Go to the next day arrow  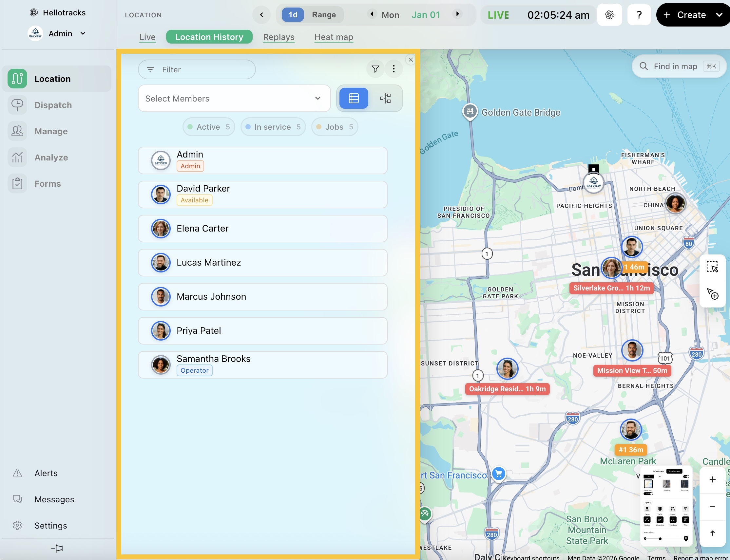click(457, 14)
